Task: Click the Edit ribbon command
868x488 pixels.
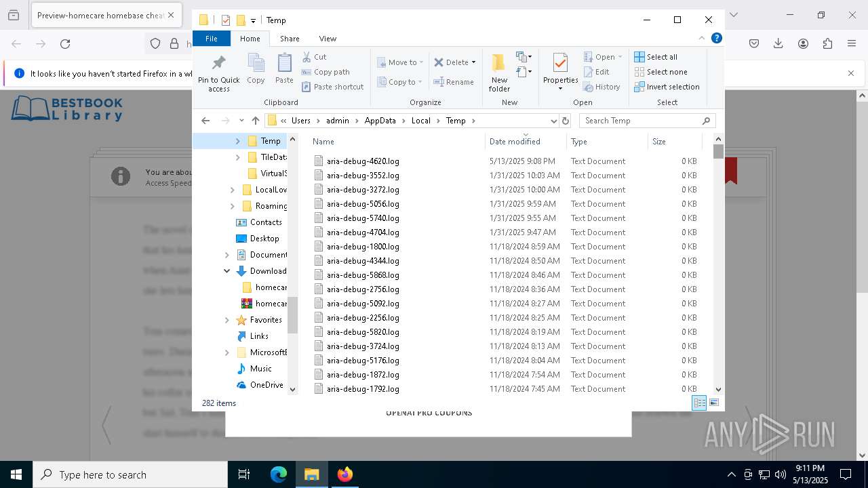Action: coord(596,72)
